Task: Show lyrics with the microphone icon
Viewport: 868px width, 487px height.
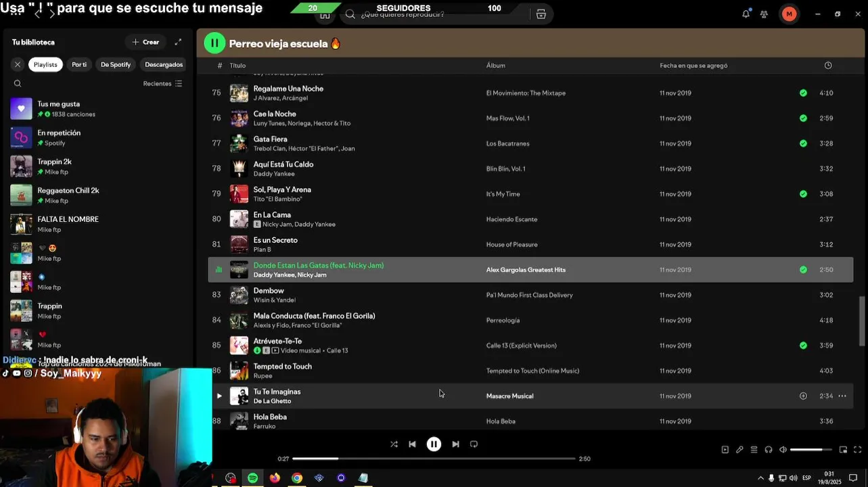Action: tap(739, 450)
